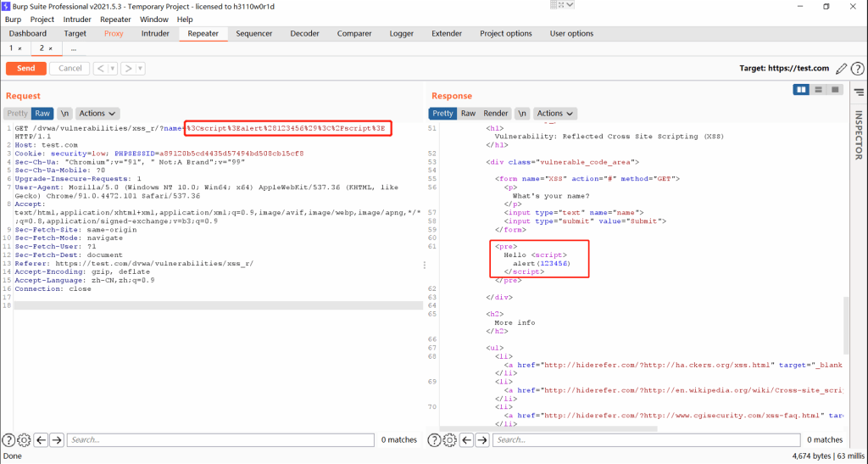Expand the INSPECTOR side panel
The width and height of the screenshot is (868, 464).
coord(859,135)
